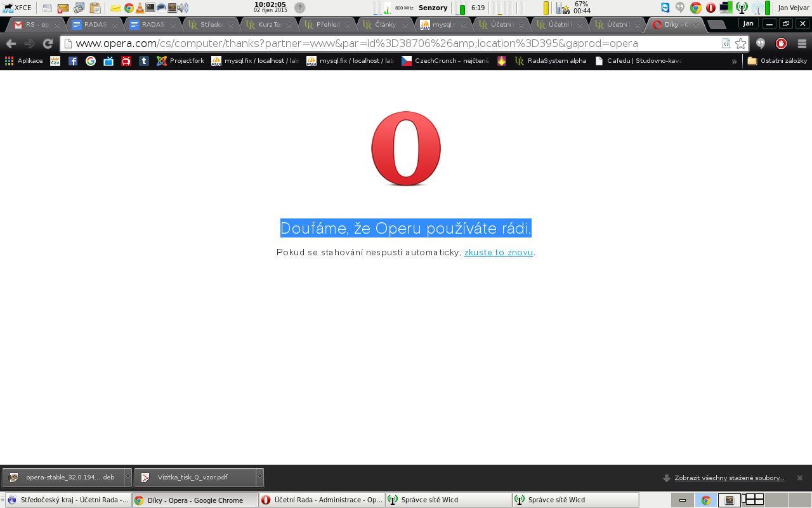Launch VLC cone icon in top panel
Image resolution: width=812 pixels, height=508 pixels.
(140, 8)
